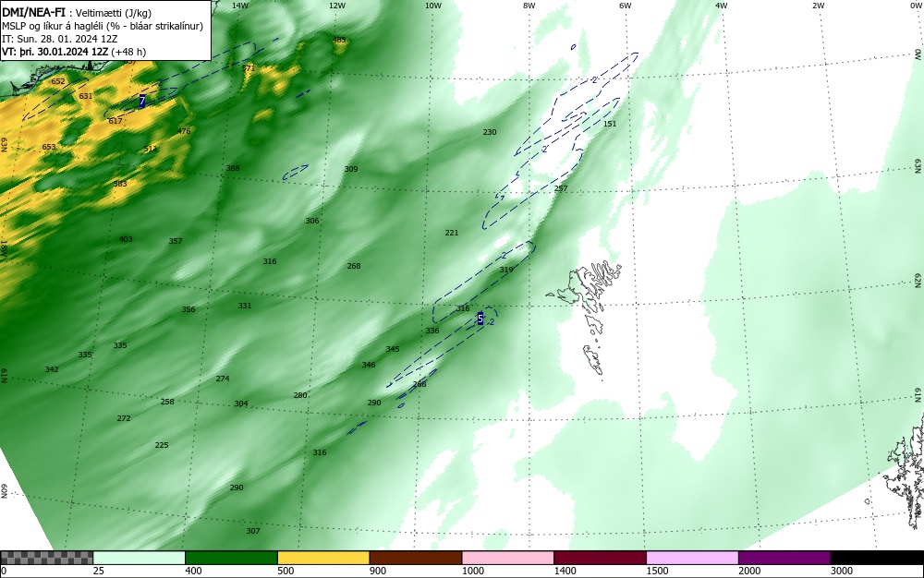Click the 307 map value
This screenshot has width=924, height=578.
coord(253,531)
